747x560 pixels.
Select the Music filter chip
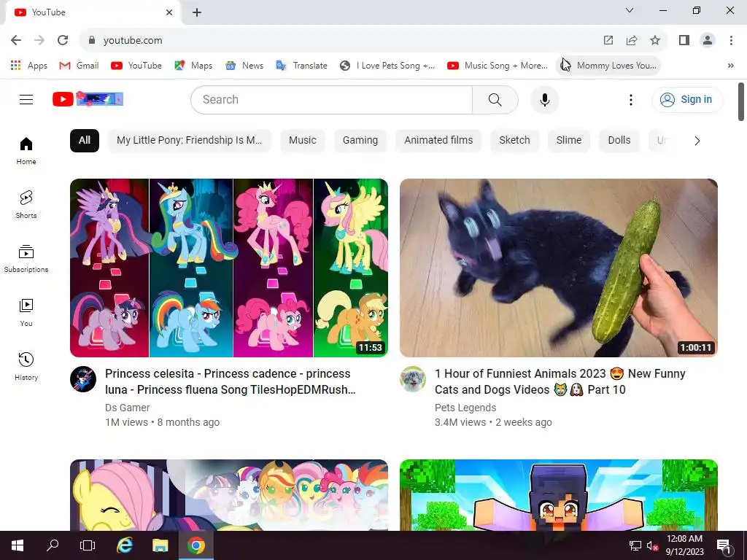303,141
